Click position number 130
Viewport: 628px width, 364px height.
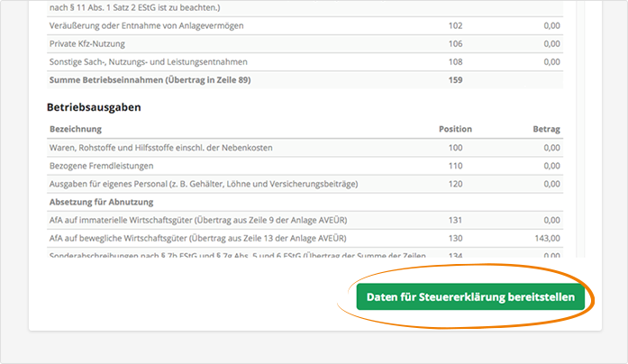pos(455,238)
